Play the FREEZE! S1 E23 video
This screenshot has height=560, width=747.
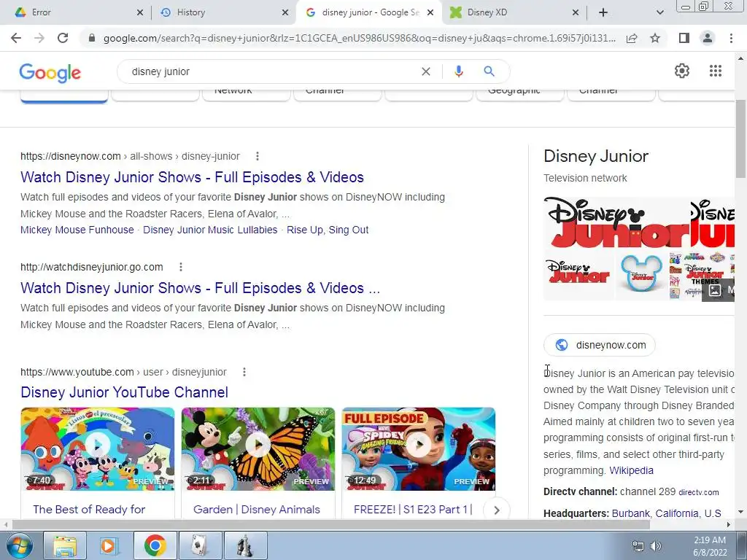[x=418, y=449]
